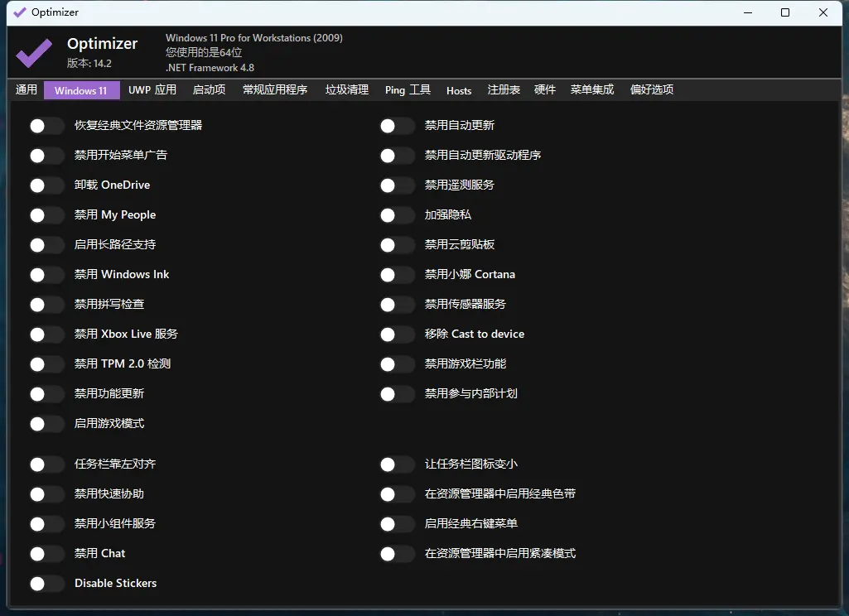This screenshot has height=616, width=849.
Task: Toggle 禁用小组件服务 switch
Action: pyautogui.click(x=47, y=524)
